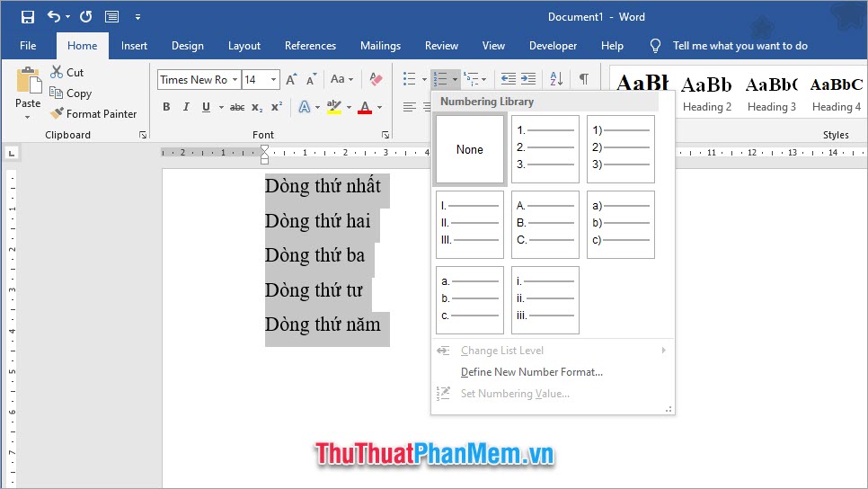
Task: Open font color dropdown arrow
Action: (380, 108)
